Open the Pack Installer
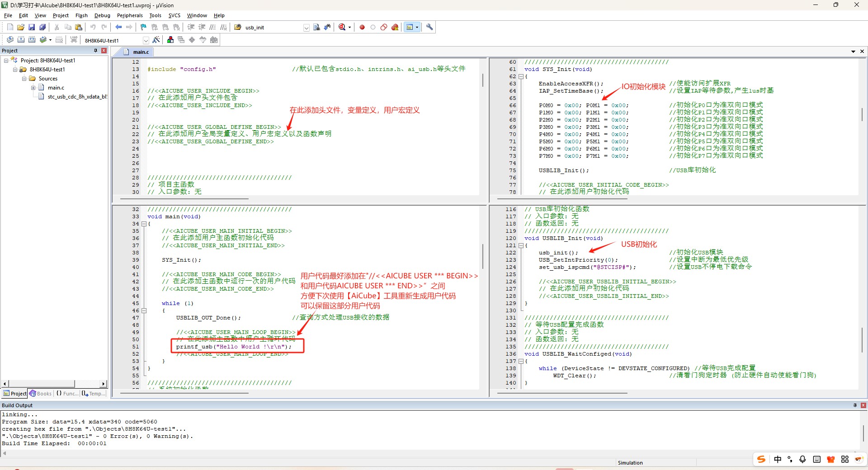Screen dimensions: 868x470 (x=214, y=40)
